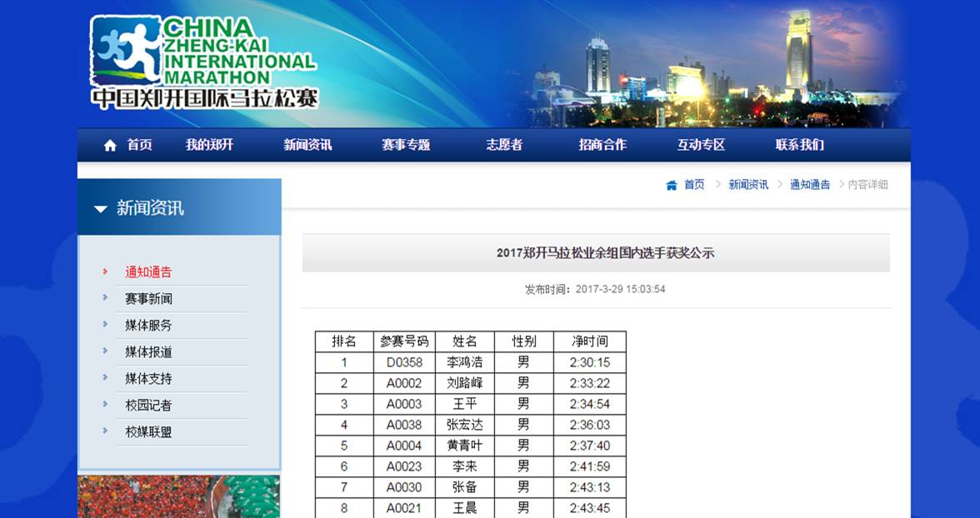Click the 新闻资讯 breadcrumb link

[748, 185]
